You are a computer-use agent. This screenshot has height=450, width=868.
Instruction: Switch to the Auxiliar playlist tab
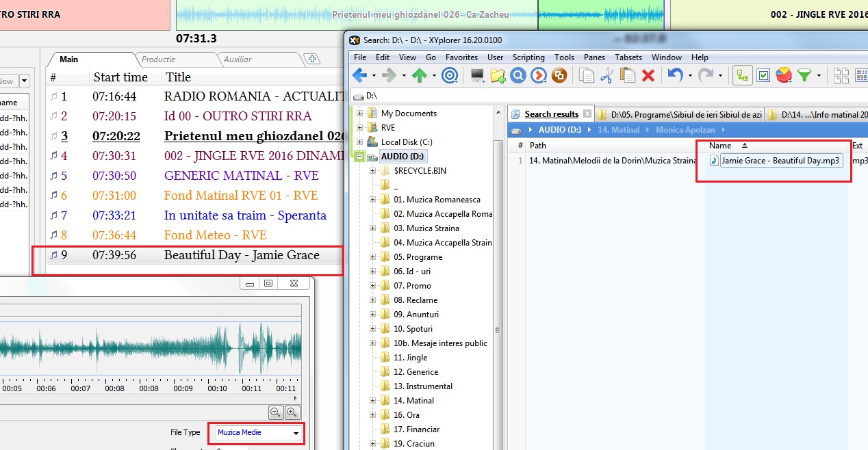(238, 59)
